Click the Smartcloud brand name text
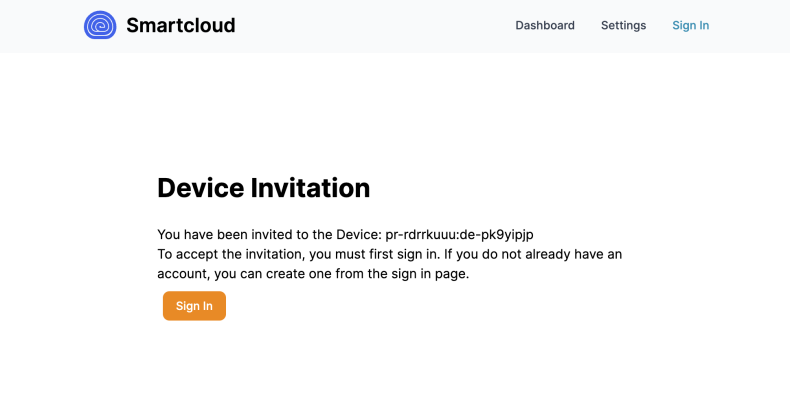 coord(180,25)
